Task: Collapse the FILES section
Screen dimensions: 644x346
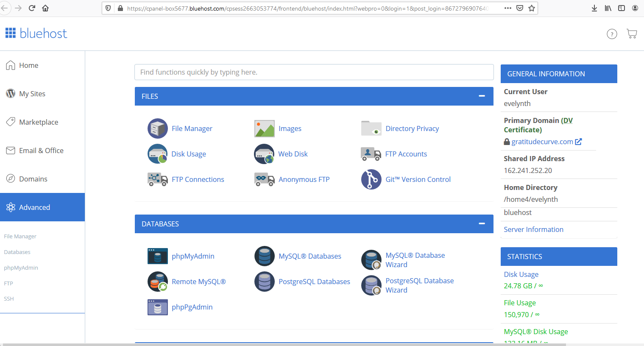Action: coord(482,96)
